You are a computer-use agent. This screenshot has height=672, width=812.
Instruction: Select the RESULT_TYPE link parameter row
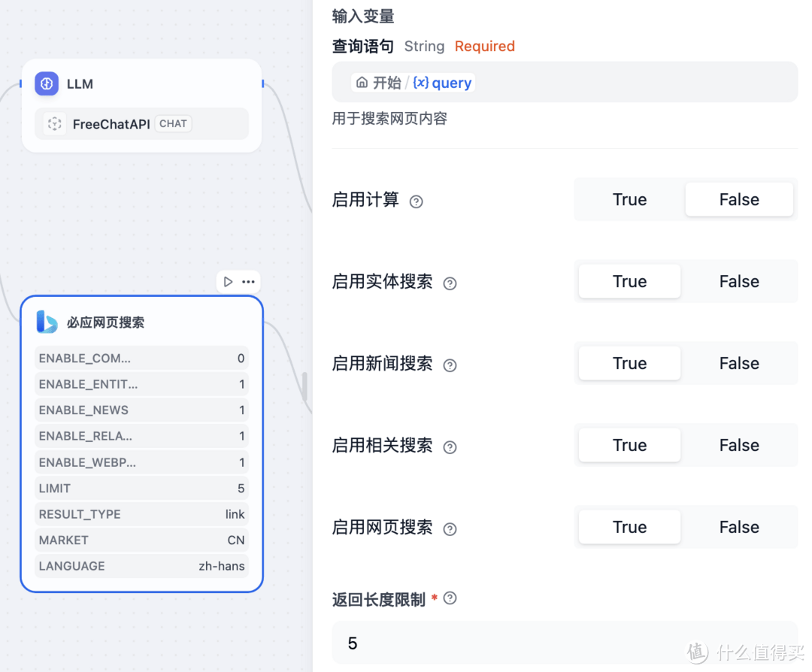[x=141, y=514]
